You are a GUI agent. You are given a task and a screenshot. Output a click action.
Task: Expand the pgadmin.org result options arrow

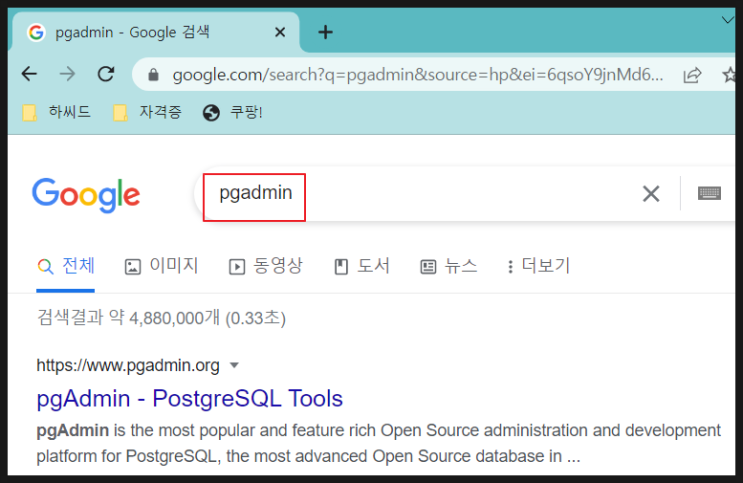point(234,365)
